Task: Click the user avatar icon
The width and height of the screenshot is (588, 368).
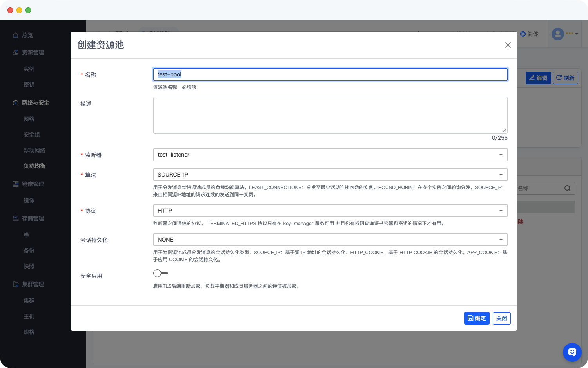Action: point(557,34)
